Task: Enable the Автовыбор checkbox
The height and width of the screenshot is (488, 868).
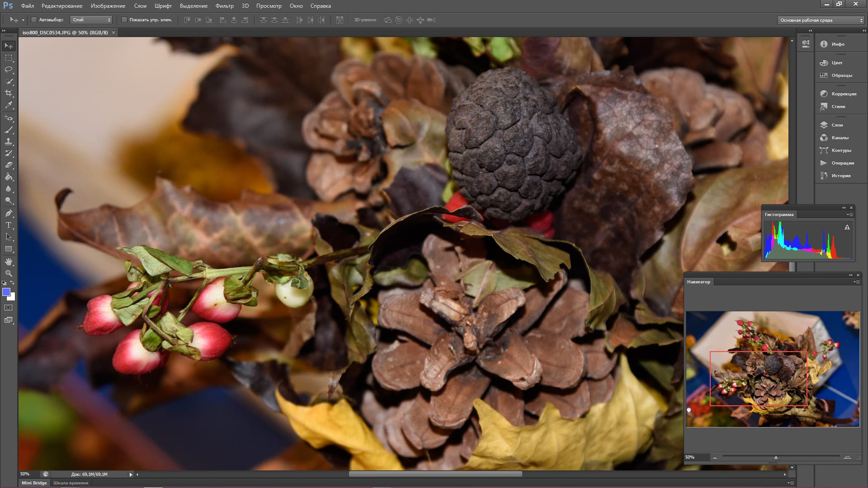Action: [x=34, y=20]
